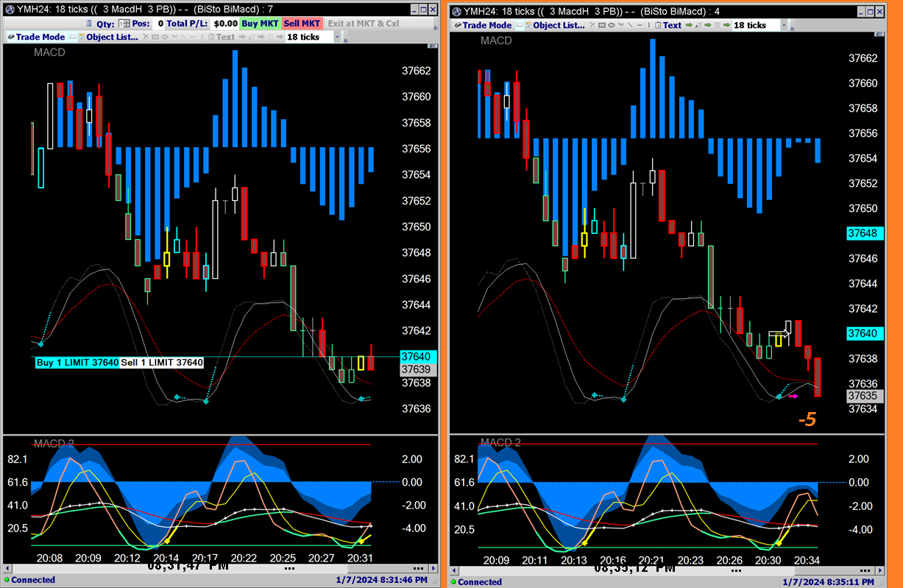Click toolbar overflow chevron in left window
The height and width of the screenshot is (588, 903).
pos(345,40)
